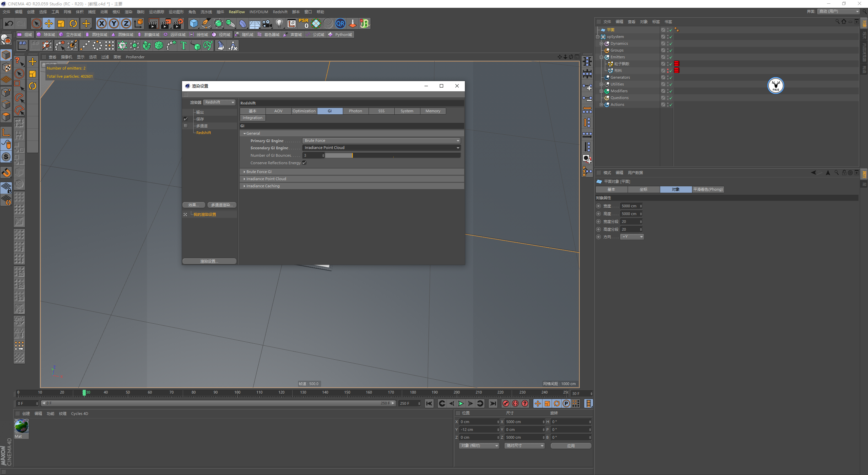Toggle the X axis lock icon
This screenshot has width=868, height=475.
[x=101, y=23]
